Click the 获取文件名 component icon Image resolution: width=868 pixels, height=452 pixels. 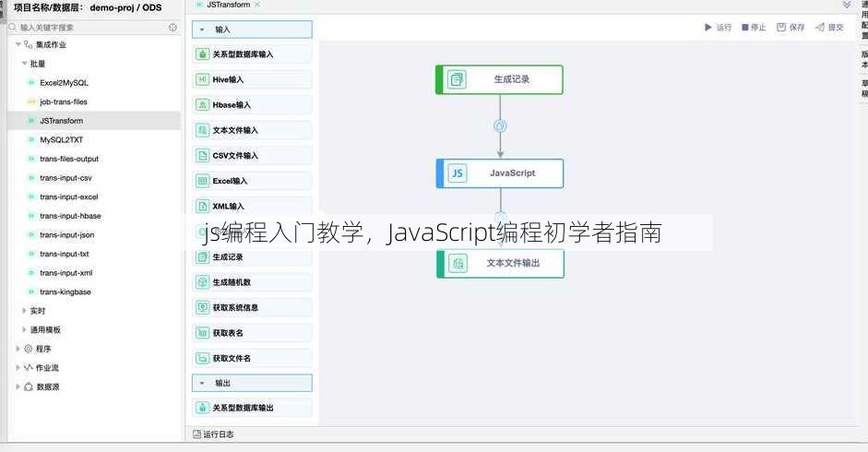click(x=203, y=359)
